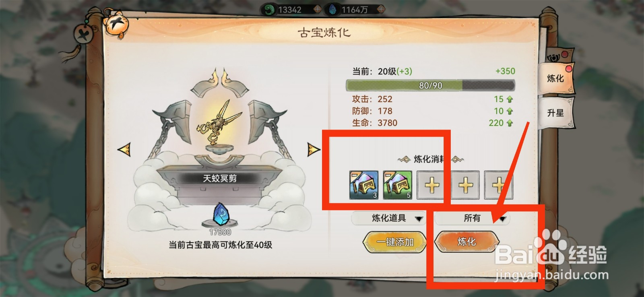Image resolution: width=644 pixels, height=297 pixels.
Task: Tap the golden scissors treasure 天蛟冥剪
Action: (x=214, y=122)
